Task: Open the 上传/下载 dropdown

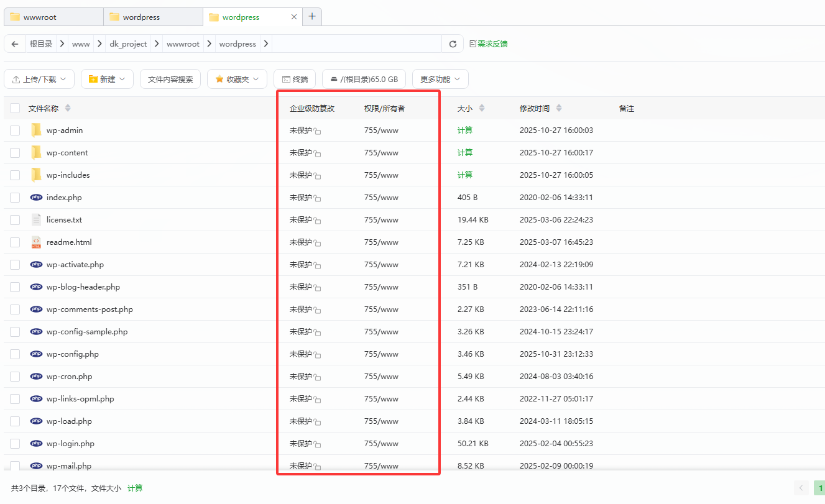Action: pos(39,79)
